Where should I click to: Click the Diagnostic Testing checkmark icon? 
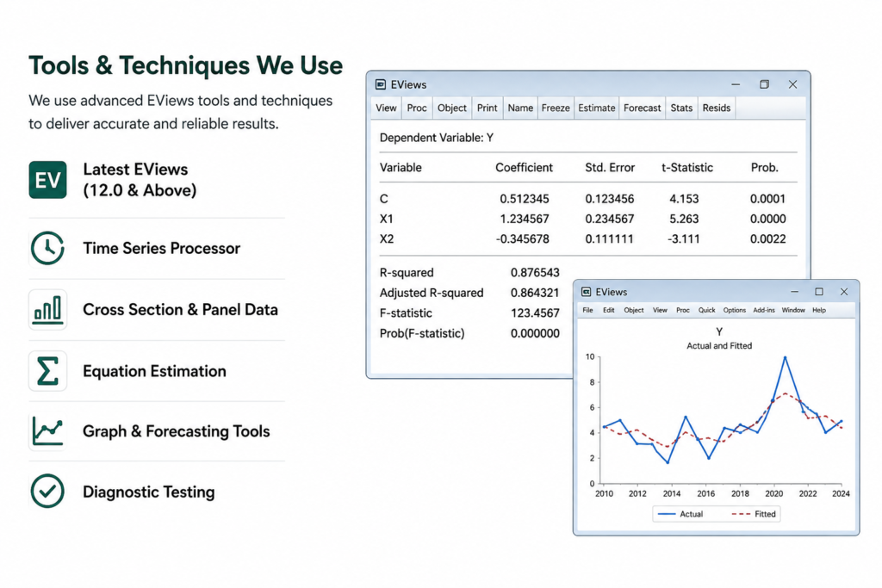(48, 492)
